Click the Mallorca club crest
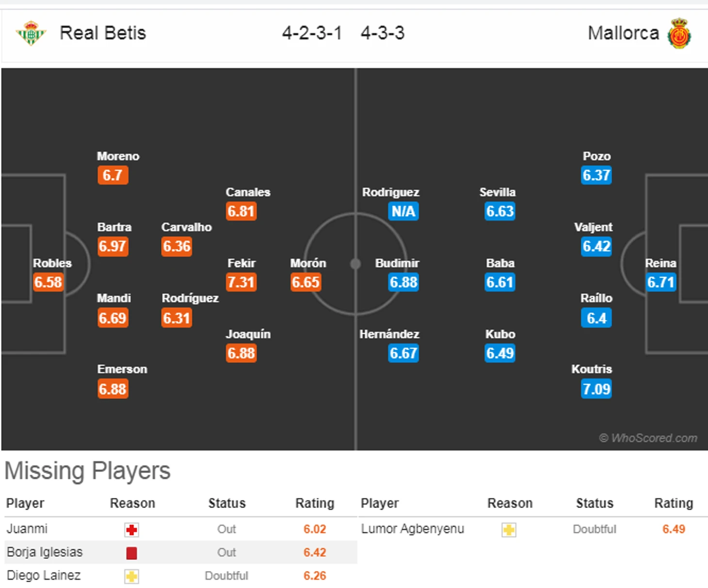This screenshot has width=708, height=588. point(679,33)
